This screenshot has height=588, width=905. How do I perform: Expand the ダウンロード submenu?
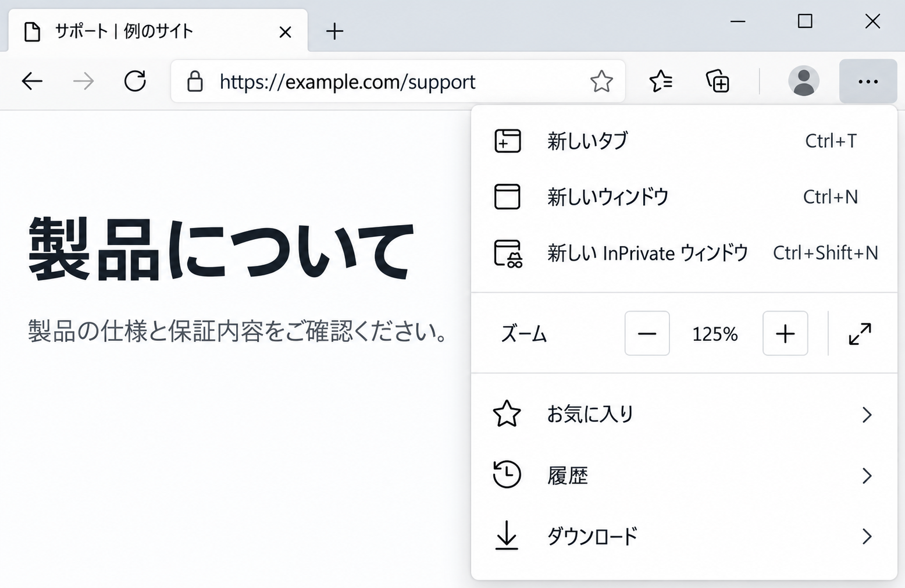(684, 536)
